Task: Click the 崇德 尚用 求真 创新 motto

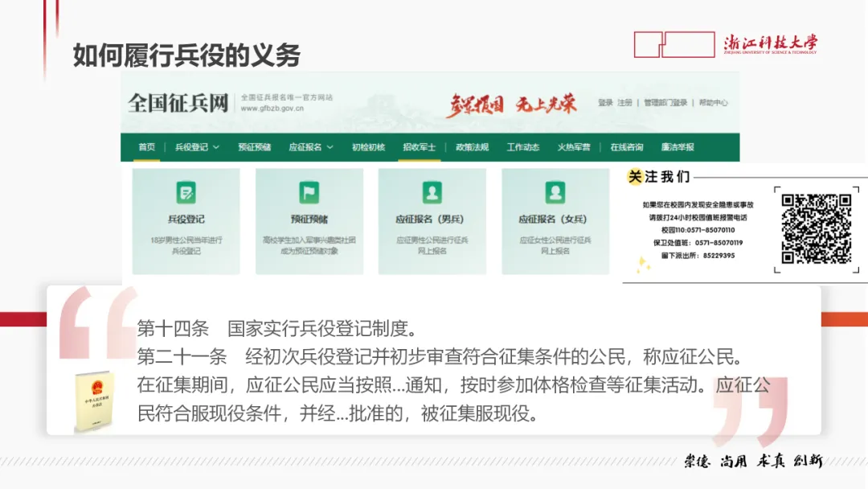Action: (x=753, y=460)
